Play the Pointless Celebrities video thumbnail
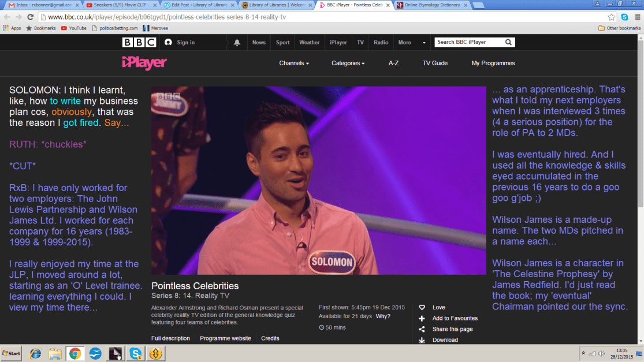Screen dimensions: 644x362 318,180
